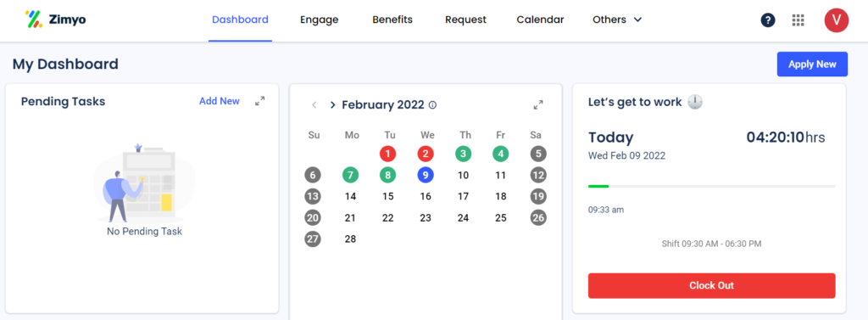Click Add New in Pending Tasks
Screen dimensions: 868x320
[220, 101]
